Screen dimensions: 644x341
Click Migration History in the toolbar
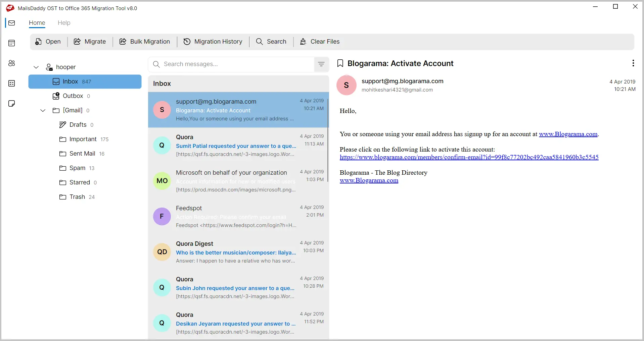(213, 42)
